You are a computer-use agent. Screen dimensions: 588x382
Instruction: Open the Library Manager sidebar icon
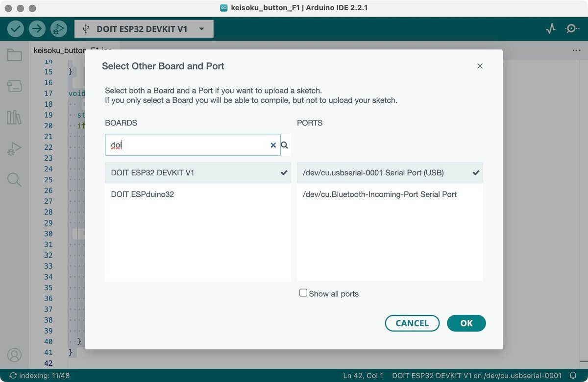point(14,118)
